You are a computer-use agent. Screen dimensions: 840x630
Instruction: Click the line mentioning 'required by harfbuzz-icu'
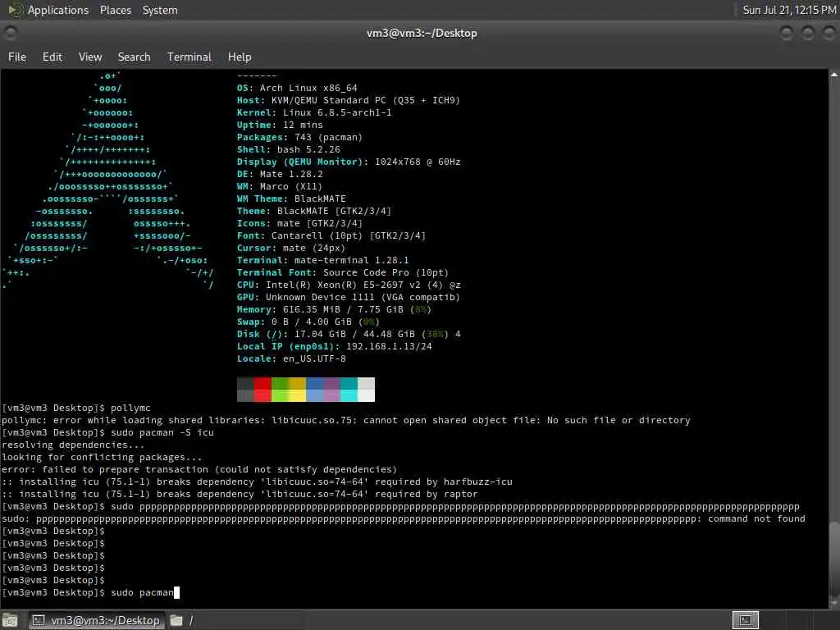click(257, 482)
